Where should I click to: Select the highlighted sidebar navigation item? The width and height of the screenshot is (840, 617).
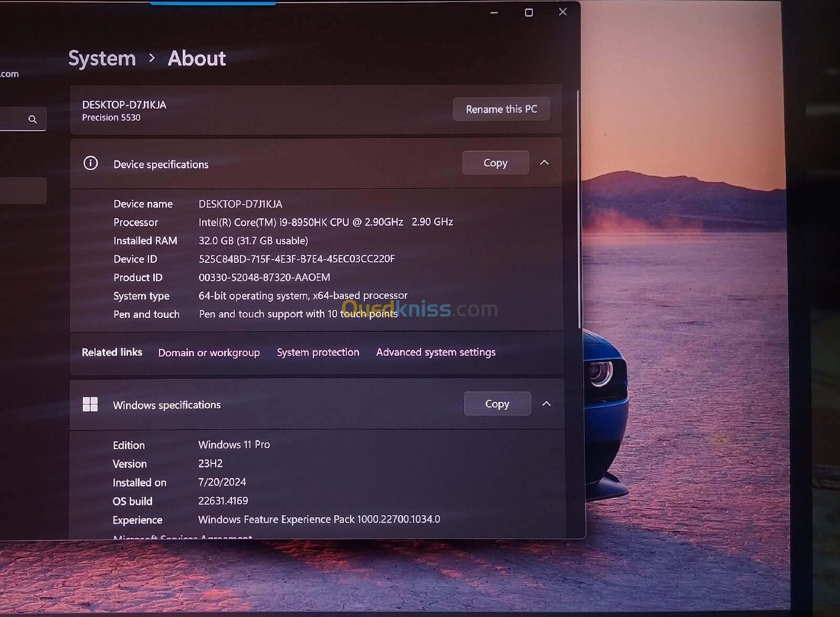23,190
